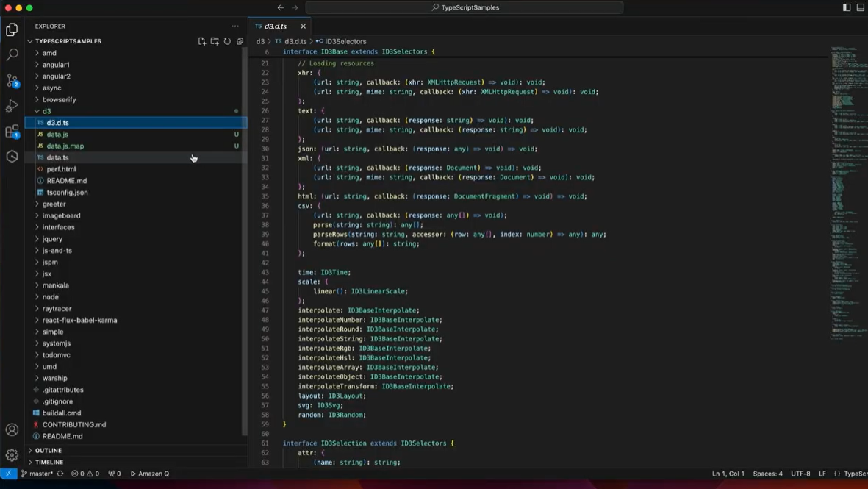Open the Search view in activity bar
Viewport: 868px width, 489px height.
pos(12,54)
